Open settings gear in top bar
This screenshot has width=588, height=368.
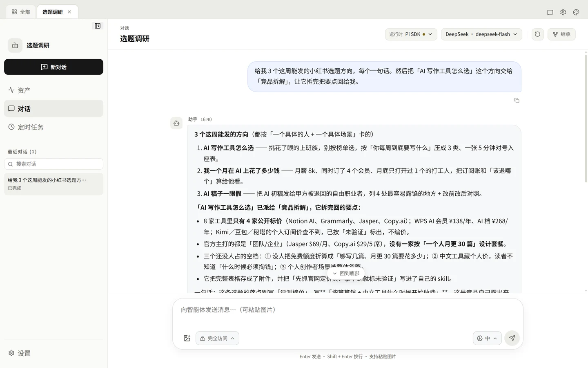click(x=563, y=12)
